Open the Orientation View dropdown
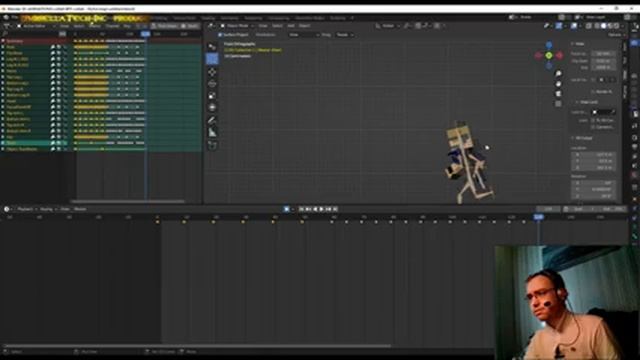640x360 pixels. 303,35
